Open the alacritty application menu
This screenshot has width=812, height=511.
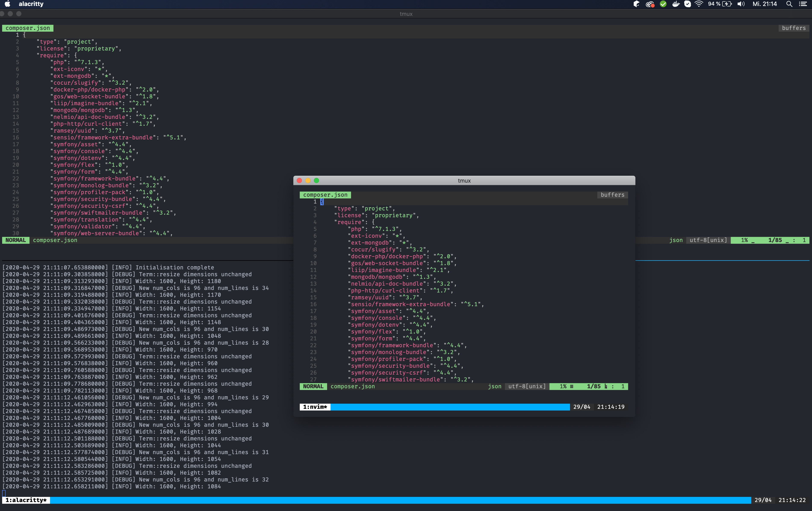[31, 4]
